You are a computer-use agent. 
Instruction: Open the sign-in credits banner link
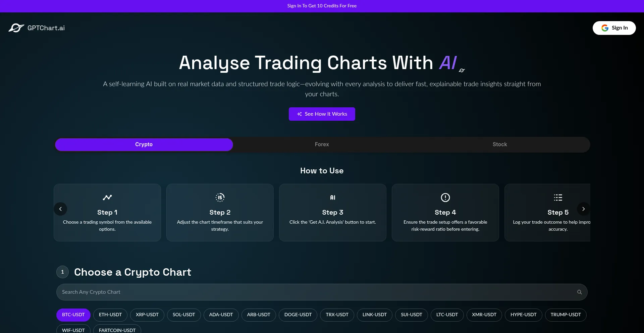(x=322, y=6)
